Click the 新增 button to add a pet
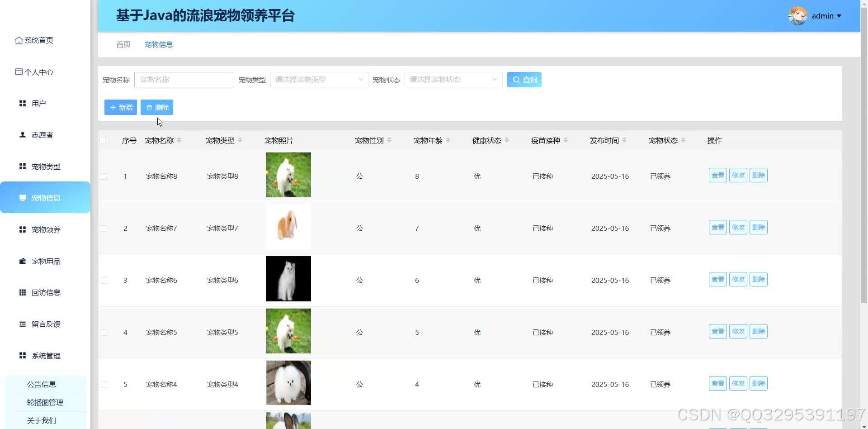 [120, 107]
